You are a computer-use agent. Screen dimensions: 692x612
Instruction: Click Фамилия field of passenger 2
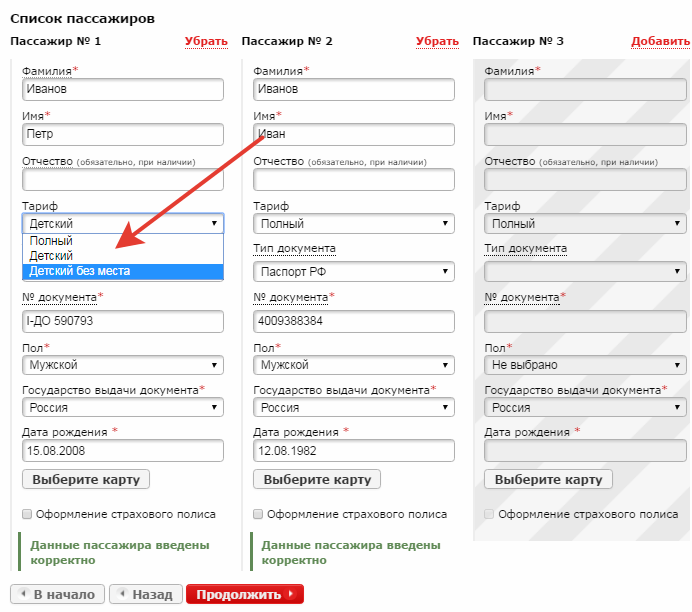(354, 90)
